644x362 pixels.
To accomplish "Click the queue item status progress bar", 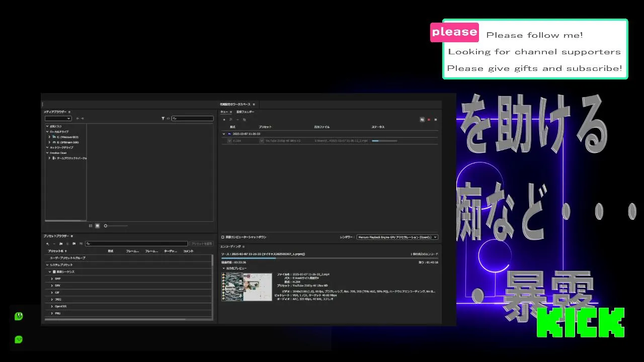I will (384, 141).
